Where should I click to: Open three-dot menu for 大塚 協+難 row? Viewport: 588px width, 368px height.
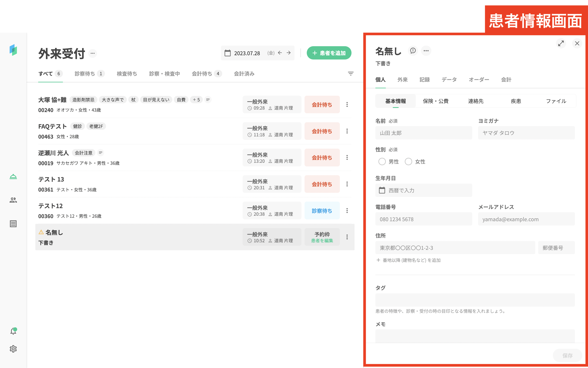[x=347, y=104]
